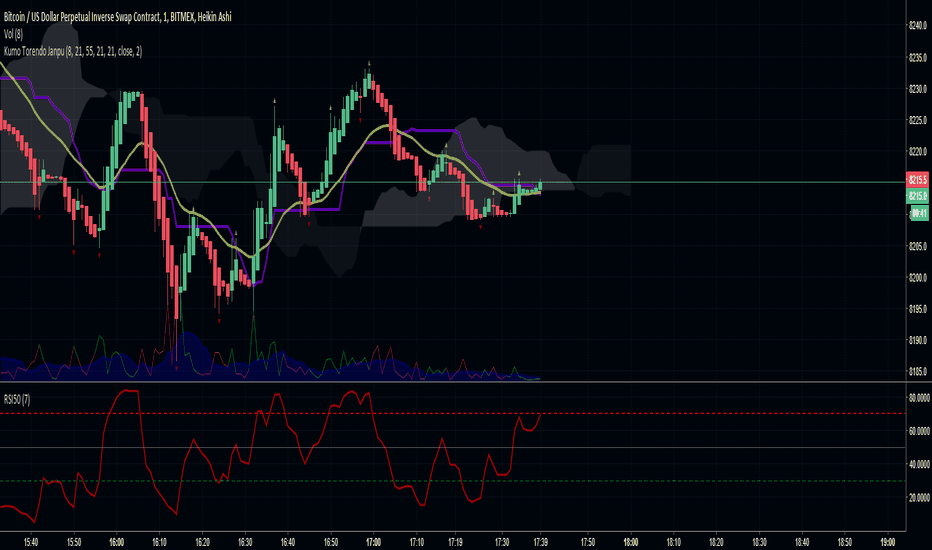The width and height of the screenshot is (932, 550).
Task: Click the 15:40 time axis label
Action: pos(31,542)
